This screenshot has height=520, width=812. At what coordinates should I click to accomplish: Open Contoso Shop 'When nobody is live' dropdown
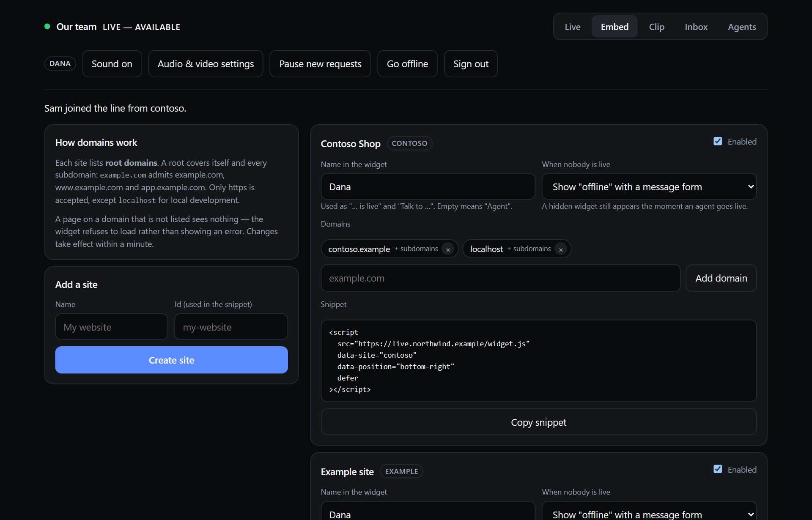pos(649,186)
